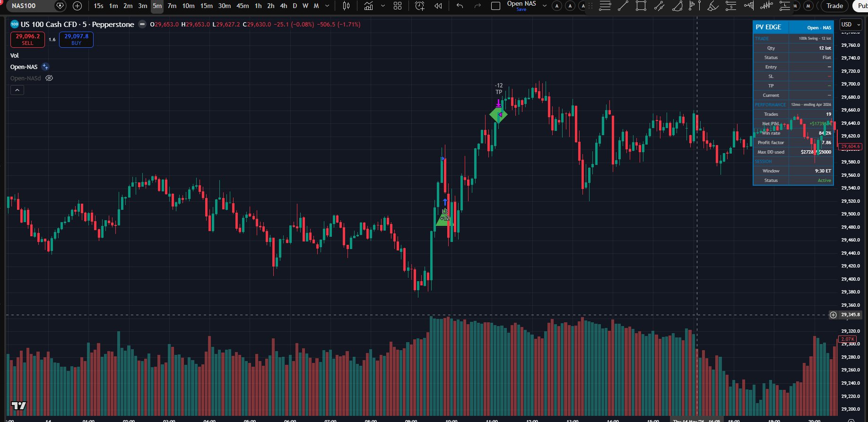Screen dimensions: 868x422
Task: Open the USD currency dropdown
Action: pos(851,25)
